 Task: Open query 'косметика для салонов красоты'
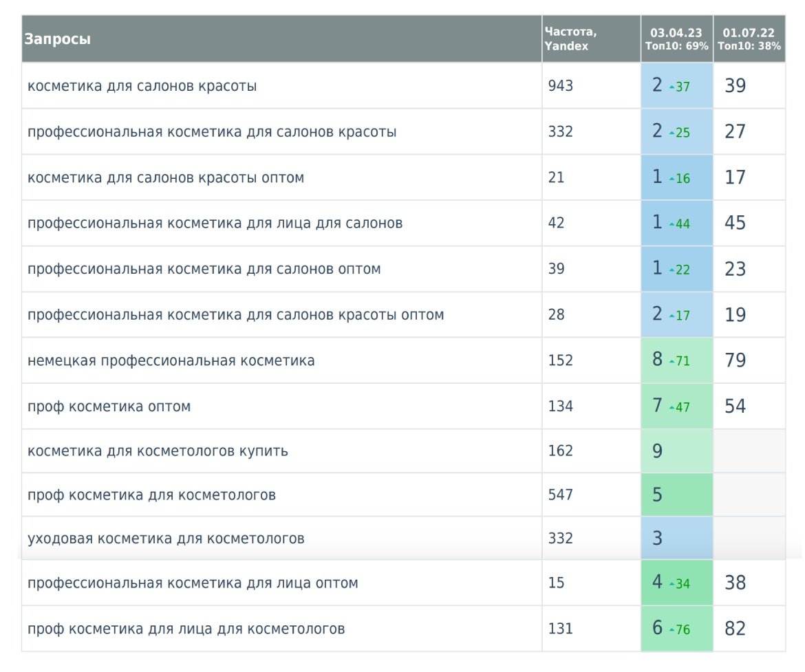[x=142, y=86]
